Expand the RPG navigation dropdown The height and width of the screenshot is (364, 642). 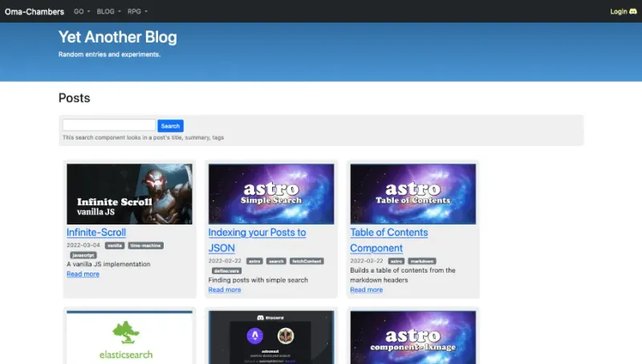tap(137, 11)
